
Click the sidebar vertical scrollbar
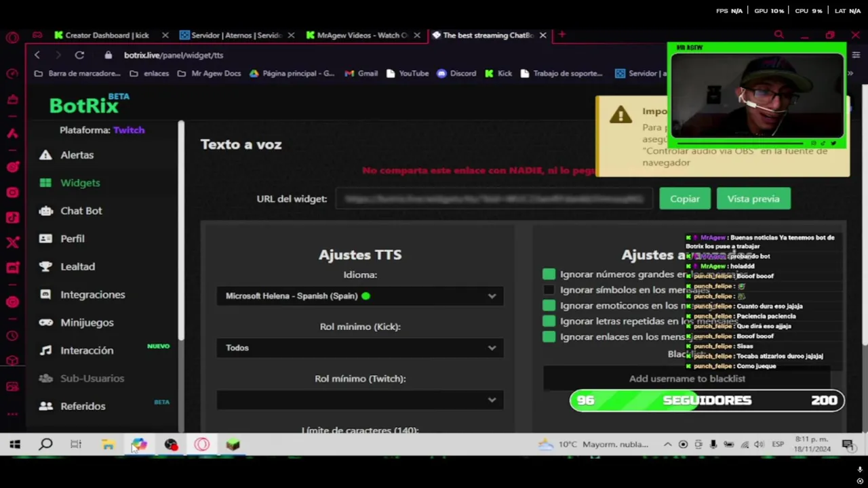click(181, 230)
